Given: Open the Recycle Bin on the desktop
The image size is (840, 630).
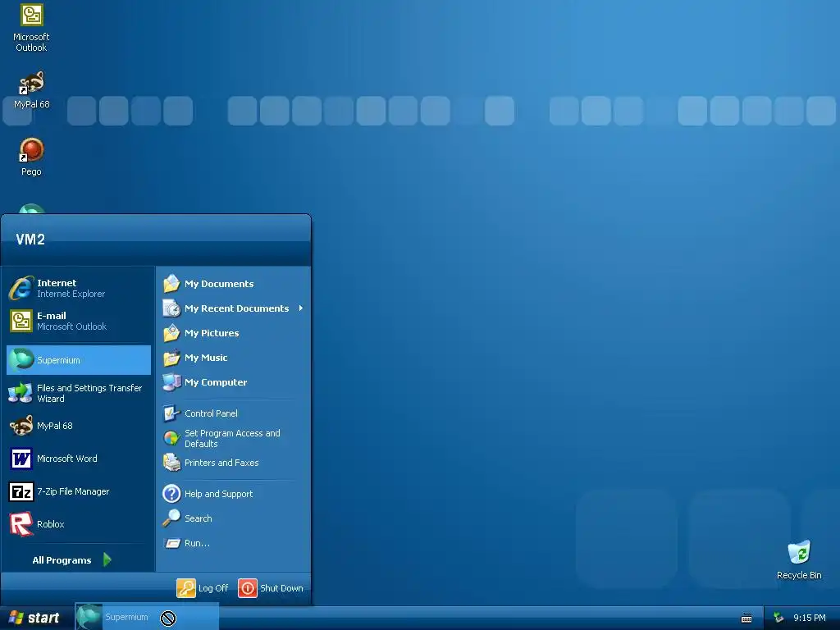Looking at the screenshot, I should pyautogui.click(x=799, y=559).
